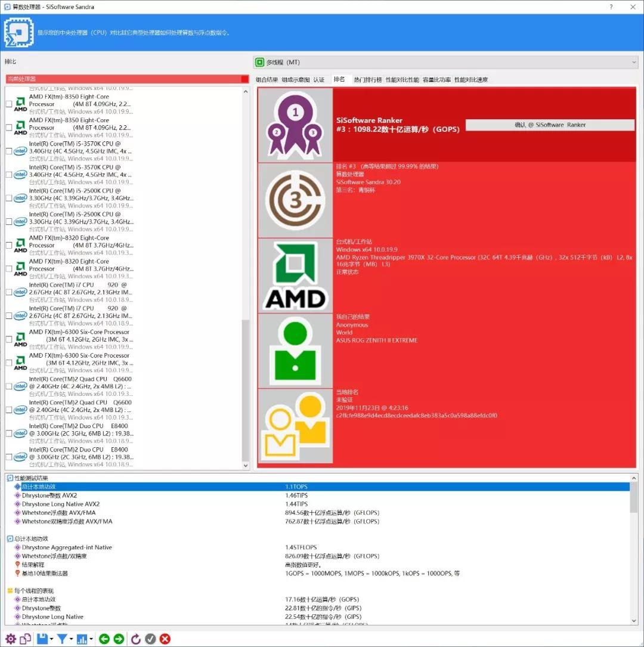
Task: Click the diamond icon beside Dhrystone整数 AVX2
Action: coord(17,495)
